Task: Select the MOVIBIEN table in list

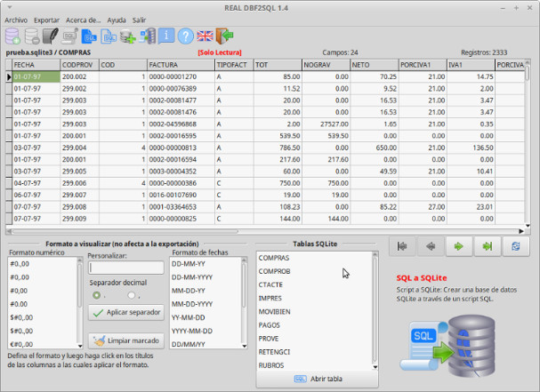Action: (x=275, y=312)
